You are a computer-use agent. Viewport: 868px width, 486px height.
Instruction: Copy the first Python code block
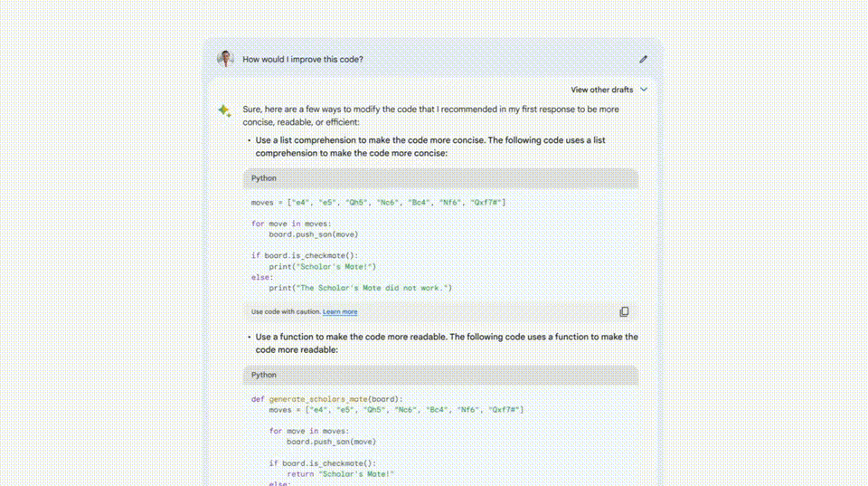click(624, 311)
